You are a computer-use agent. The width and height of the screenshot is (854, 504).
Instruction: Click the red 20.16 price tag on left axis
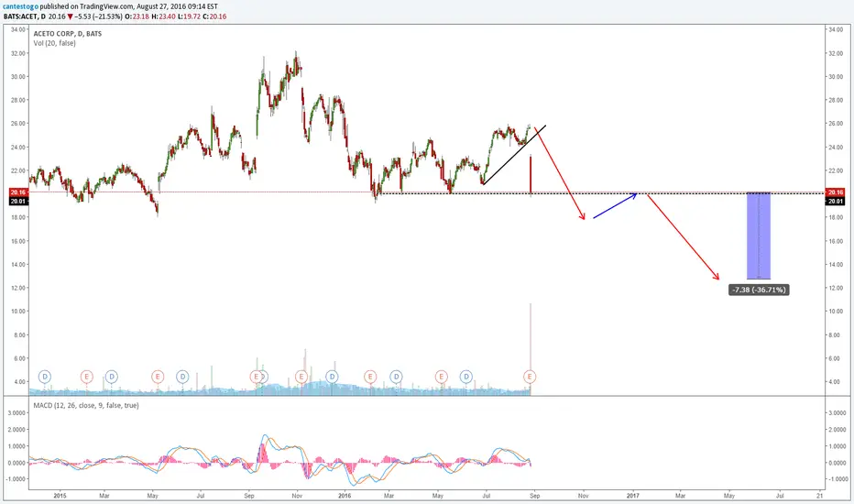(x=18, y=192)
